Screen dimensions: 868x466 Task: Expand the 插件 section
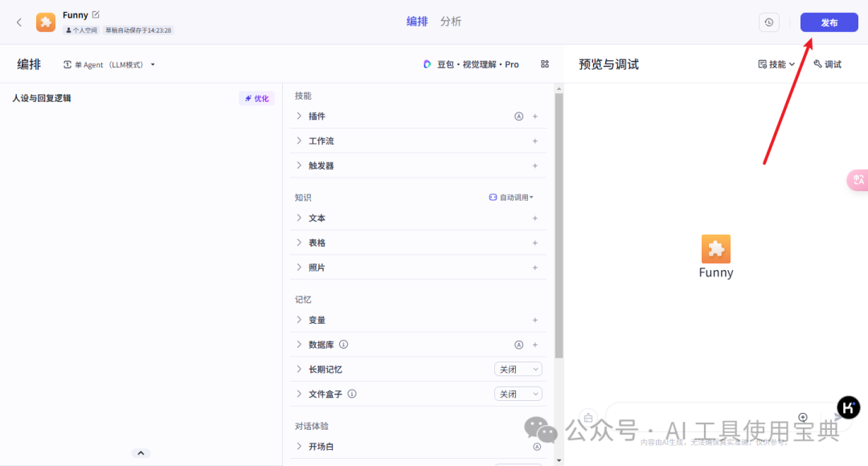[299, 117]
